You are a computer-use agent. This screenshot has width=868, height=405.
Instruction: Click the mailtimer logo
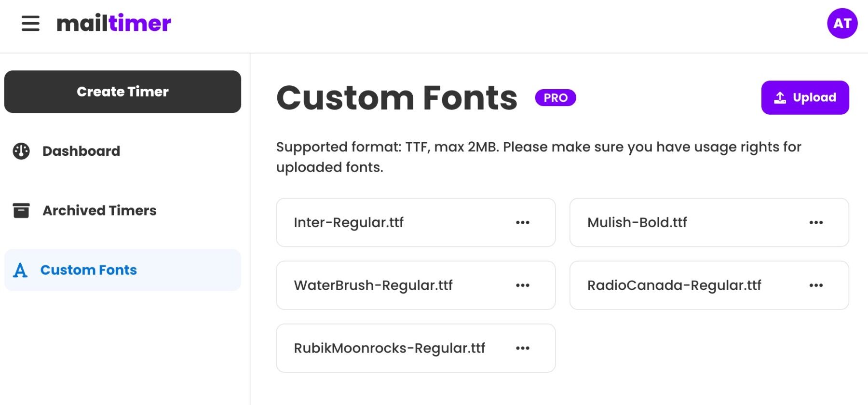(114, 23)
